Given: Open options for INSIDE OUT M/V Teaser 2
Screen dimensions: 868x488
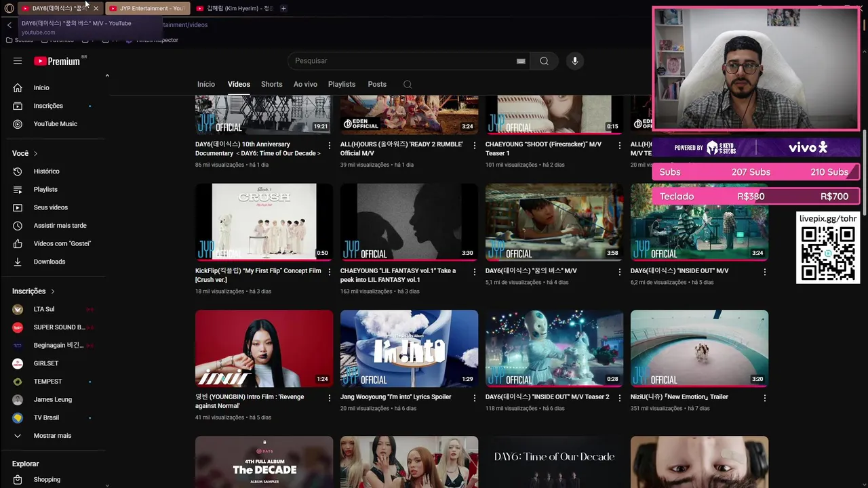Looking at the screenshot, I should (619, 398).
